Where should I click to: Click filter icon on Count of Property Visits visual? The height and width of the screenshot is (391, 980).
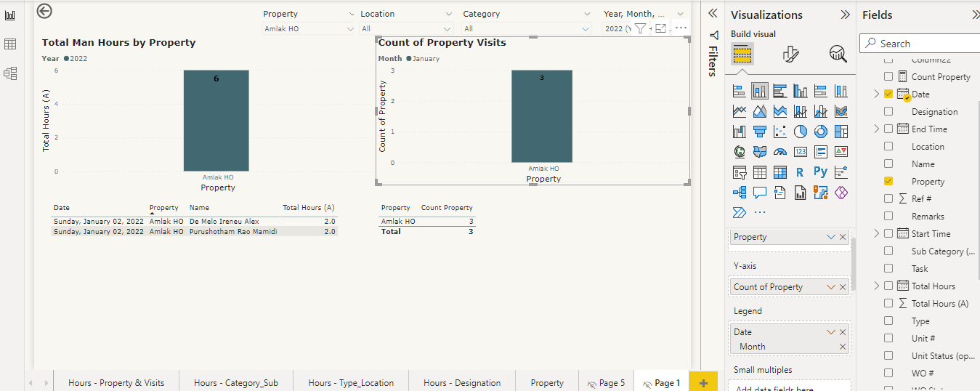(x=640, y=28)
